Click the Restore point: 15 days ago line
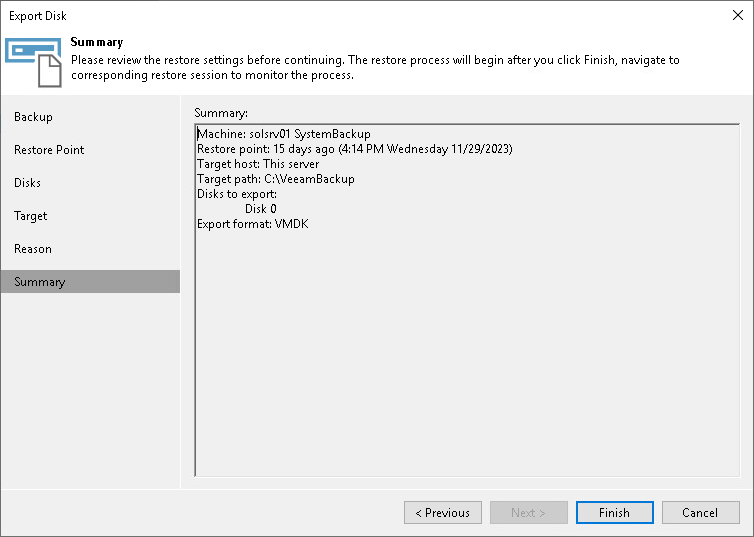The image size is (754, 537). pos(355,149)
